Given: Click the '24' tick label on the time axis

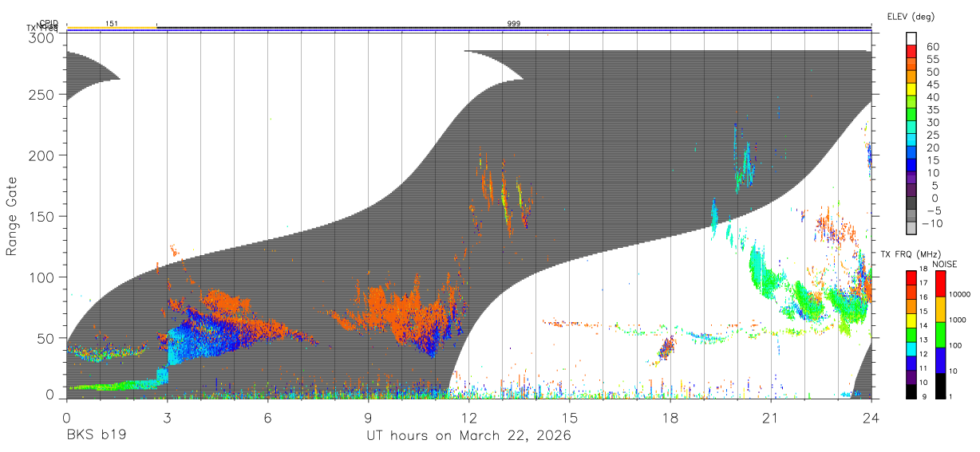Looking at the screenshot, I should [x=871, y=418].
